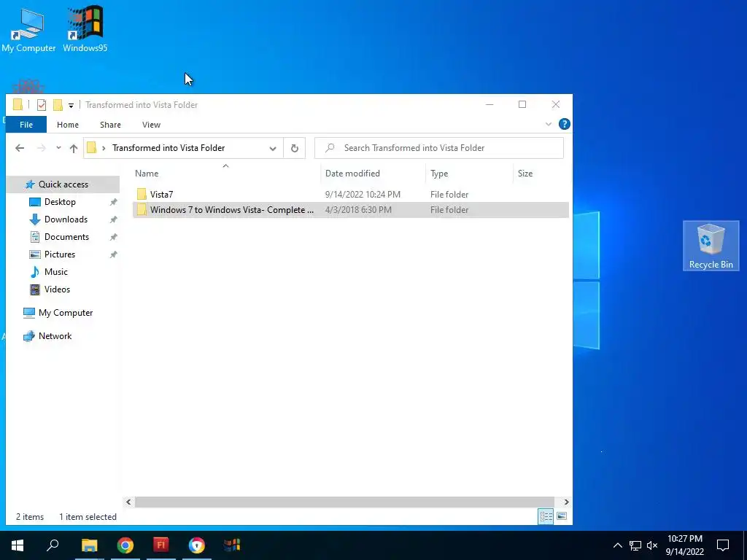Image resolution: width=747 pixels, height=560 pixels.
Task: Open Pictures in the navigation pane
Action: click(60, 254)
